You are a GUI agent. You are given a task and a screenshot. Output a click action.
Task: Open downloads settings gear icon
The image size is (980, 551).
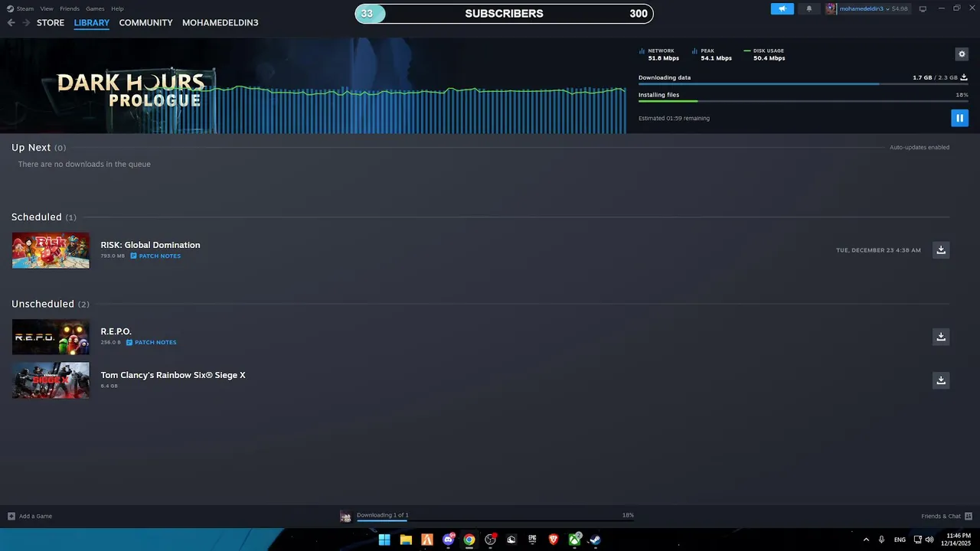[x=962, y=54]
